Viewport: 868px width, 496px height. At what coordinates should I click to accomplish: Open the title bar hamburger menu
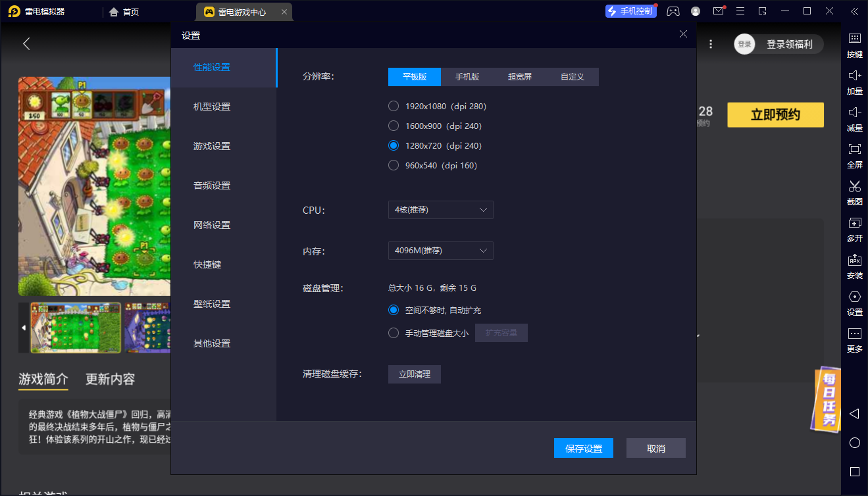pos(740,11)
